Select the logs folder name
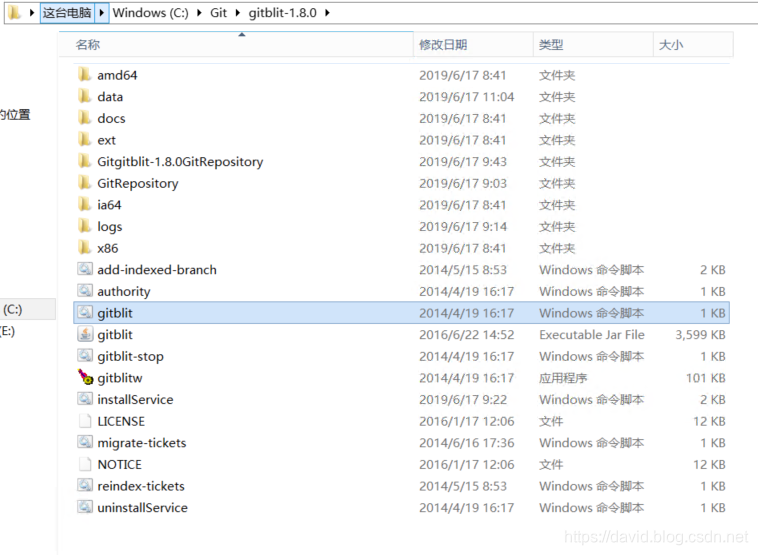The height and width of the screenshot is (555, 758). tap(109, 227)
